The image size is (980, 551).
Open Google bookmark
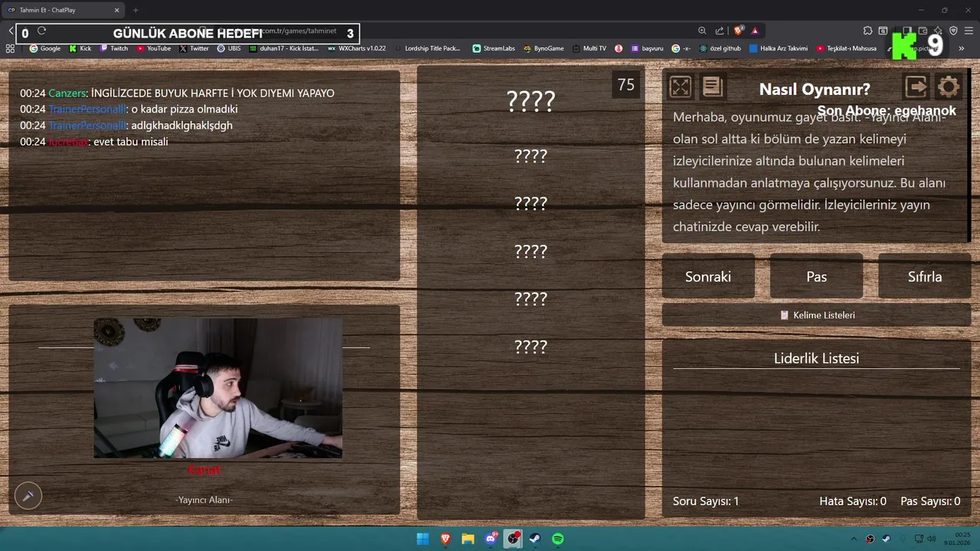point(44,48)
